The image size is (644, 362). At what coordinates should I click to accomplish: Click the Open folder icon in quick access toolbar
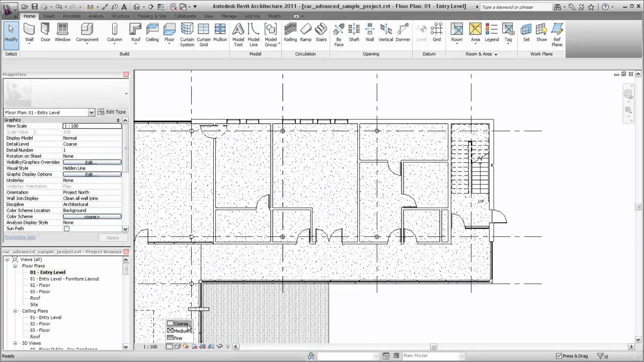coord(25,7)
